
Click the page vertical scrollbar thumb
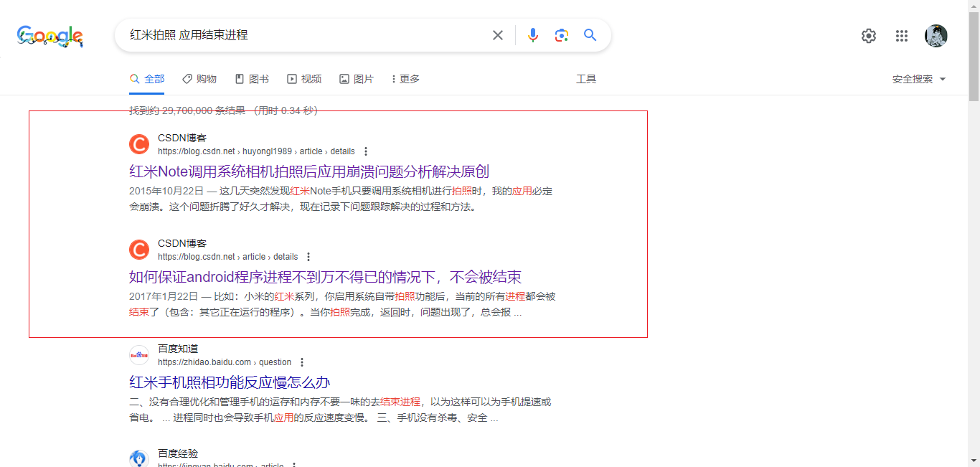click(974, 56)
